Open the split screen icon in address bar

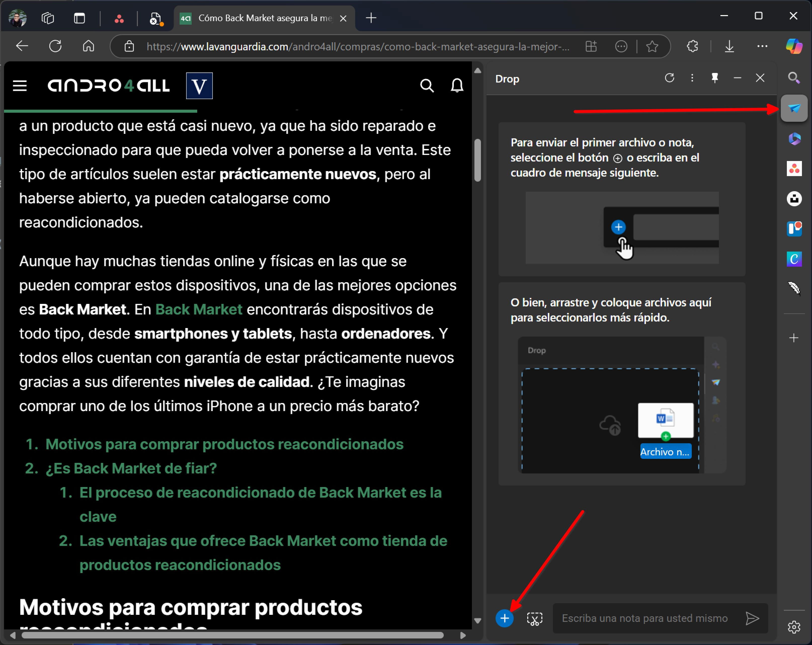591,46
